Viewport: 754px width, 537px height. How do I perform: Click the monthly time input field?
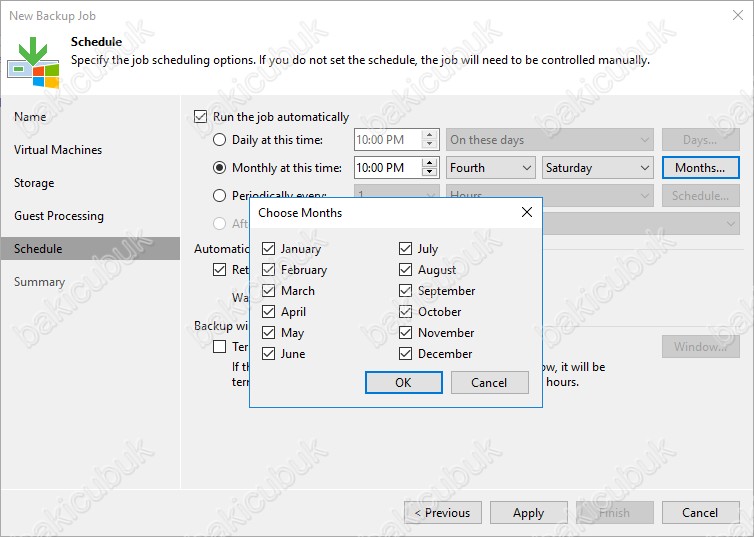pos(387,168)
